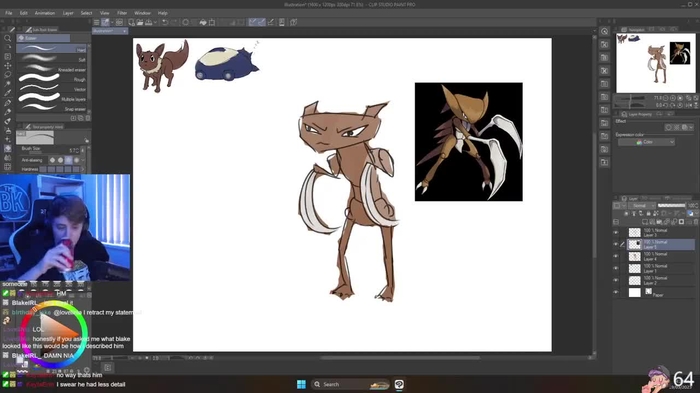The width and height of the screenshot is (700, 393).
Task: Select the Vector eraser sub tool
Action: (52, 88)
